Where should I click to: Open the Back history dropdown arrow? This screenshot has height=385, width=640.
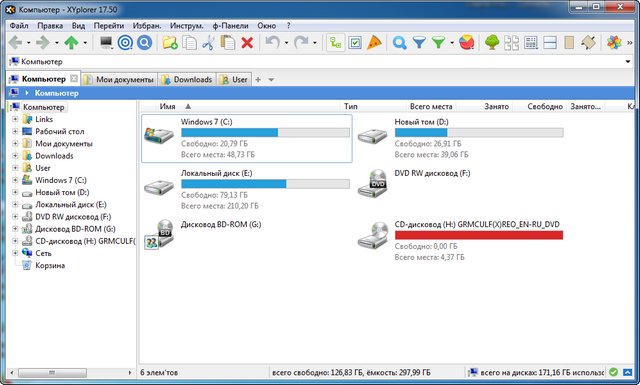coord(29,43)
